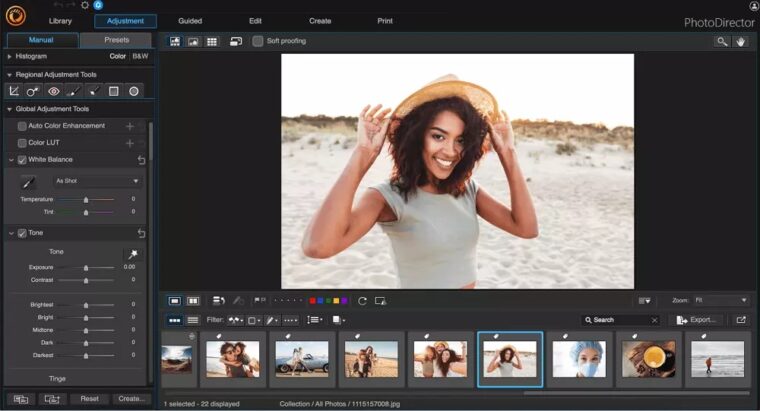Disable the White Balance checkbox

22,159
